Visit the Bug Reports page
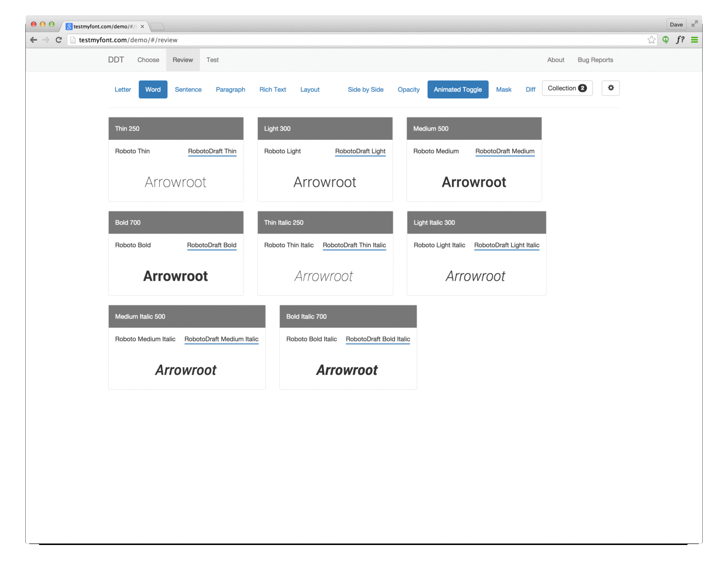Screen dimensions: 728x579 pyautogui.click(x=595, y=60)
